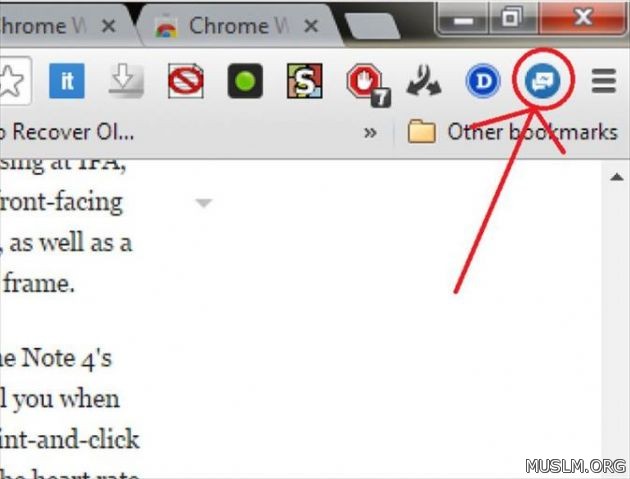Click the download arrow extension icon

click(126, 81)
